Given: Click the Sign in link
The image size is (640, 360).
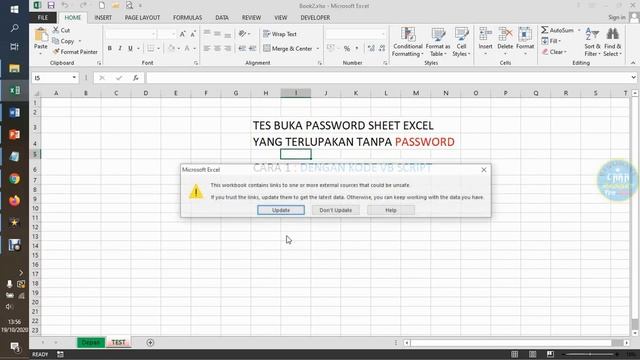Looking at the screenshot, I should tap(616, 17).
